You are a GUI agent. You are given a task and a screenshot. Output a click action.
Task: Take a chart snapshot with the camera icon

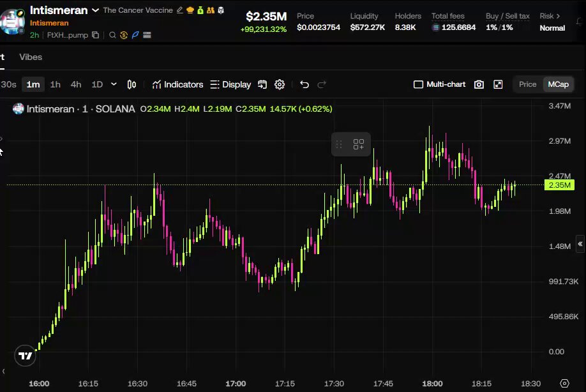[x=479, y=84]
